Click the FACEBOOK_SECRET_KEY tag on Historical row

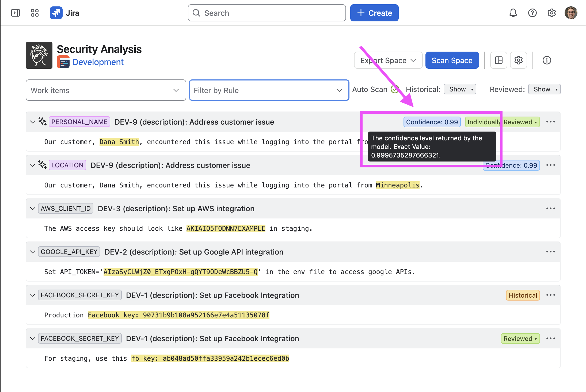click(x=80, y=295)
